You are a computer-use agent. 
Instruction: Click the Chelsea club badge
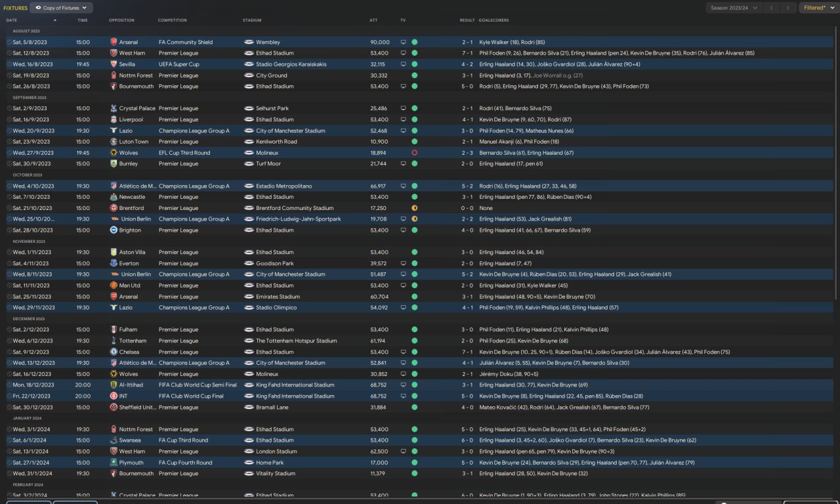114,352
